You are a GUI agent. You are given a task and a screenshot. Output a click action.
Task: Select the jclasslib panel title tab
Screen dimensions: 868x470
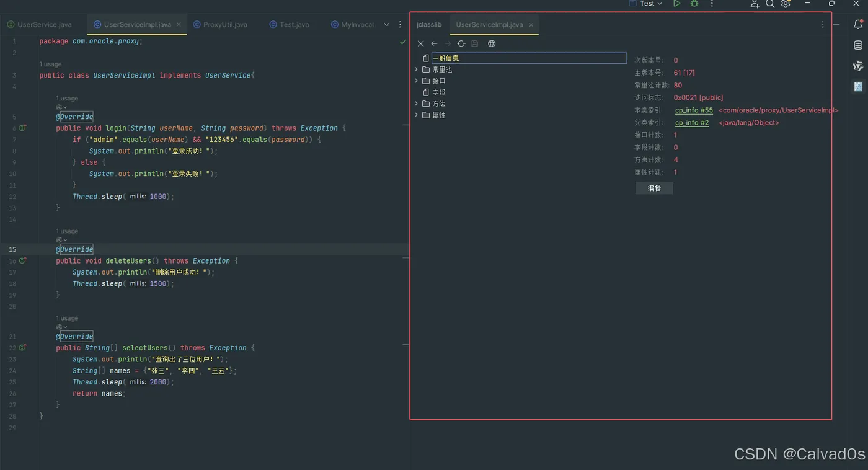tap(429, 25)
